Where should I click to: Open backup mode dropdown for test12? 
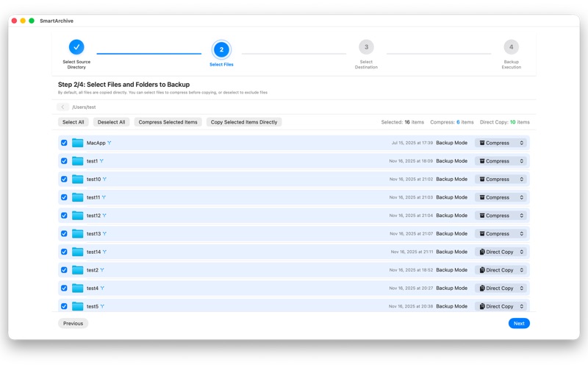point(501,216)
